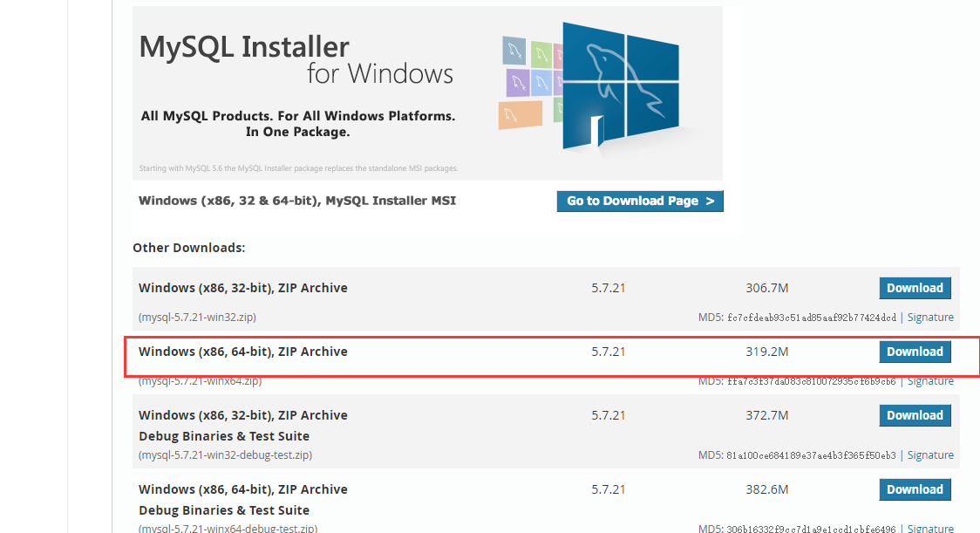Select filename (mysql-5.7.21-win32.zip)

coord(198,318)
